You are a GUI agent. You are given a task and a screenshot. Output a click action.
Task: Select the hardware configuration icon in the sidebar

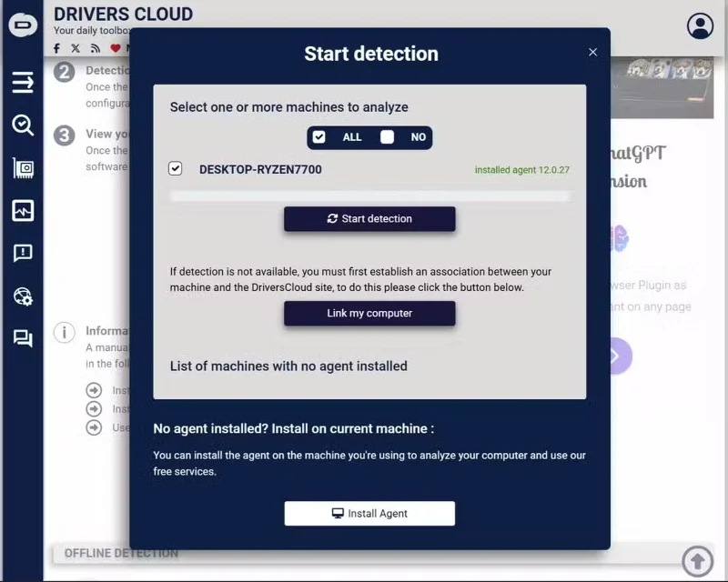pyautogui.click(x=23, y=168)
